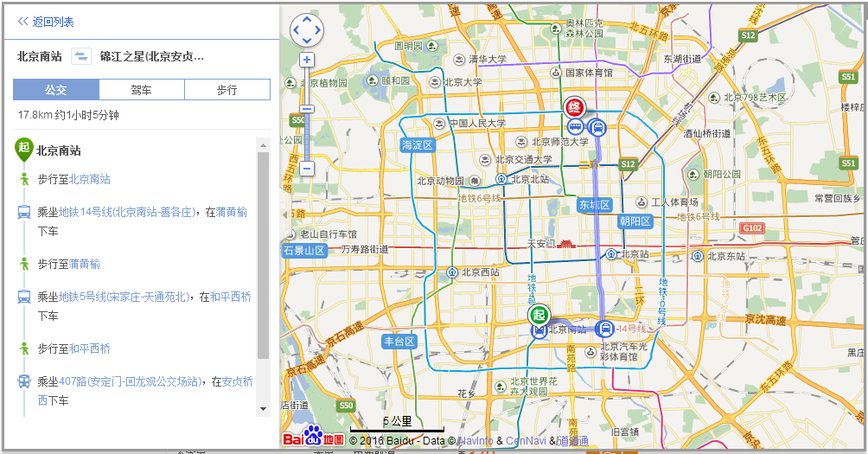
Task: Click the map zoom in plus button
Action: (306, 60)
